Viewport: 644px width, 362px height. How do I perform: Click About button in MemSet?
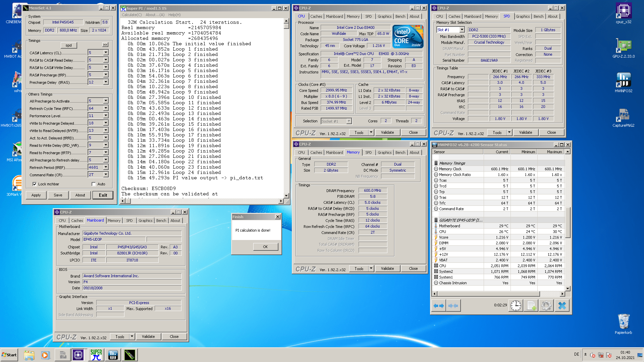click(80, 195)
